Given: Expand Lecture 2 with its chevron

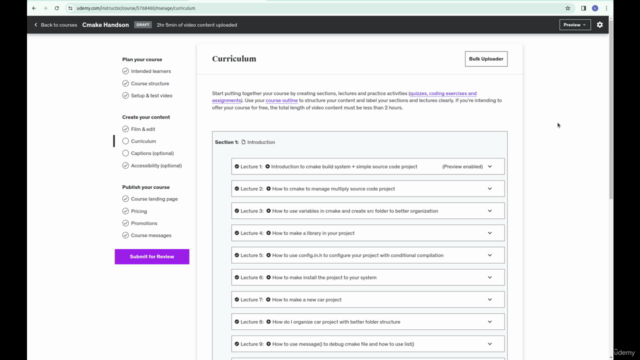Looking at the screenshot, I should [x=490, y=189].
